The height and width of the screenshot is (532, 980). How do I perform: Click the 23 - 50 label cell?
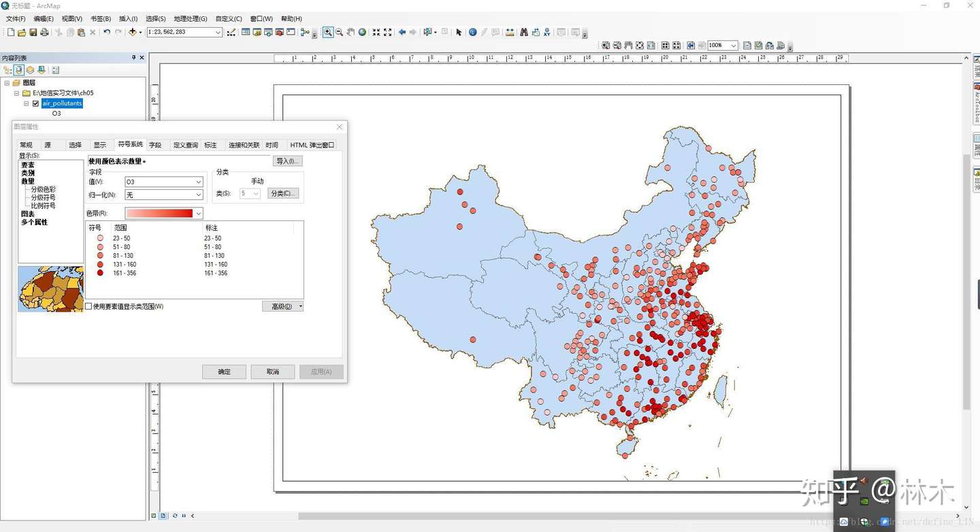pyautogui.click(x=212, y=238)
